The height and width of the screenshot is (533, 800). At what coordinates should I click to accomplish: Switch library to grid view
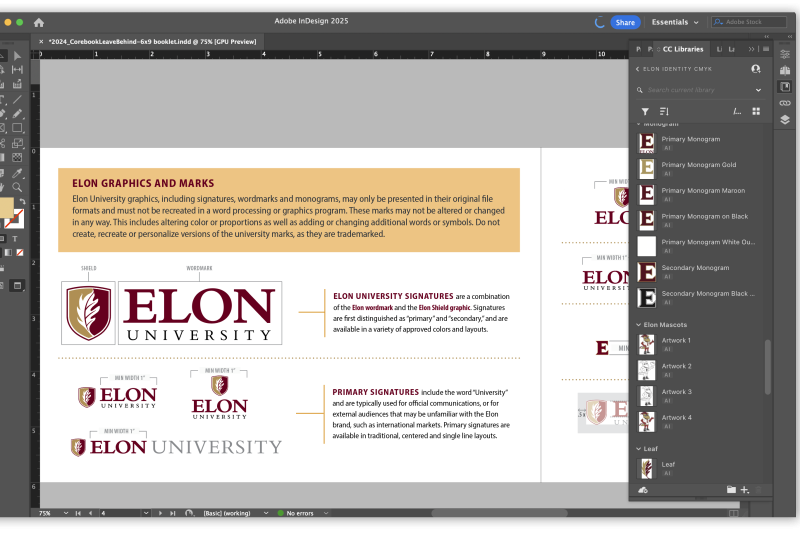coord(756,111)
